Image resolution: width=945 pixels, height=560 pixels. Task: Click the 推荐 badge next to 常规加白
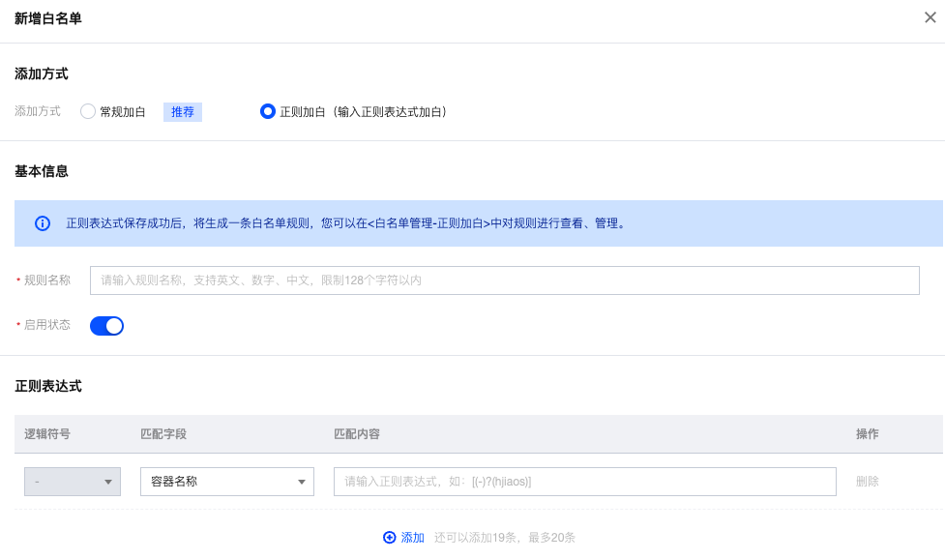click(183, 111)
